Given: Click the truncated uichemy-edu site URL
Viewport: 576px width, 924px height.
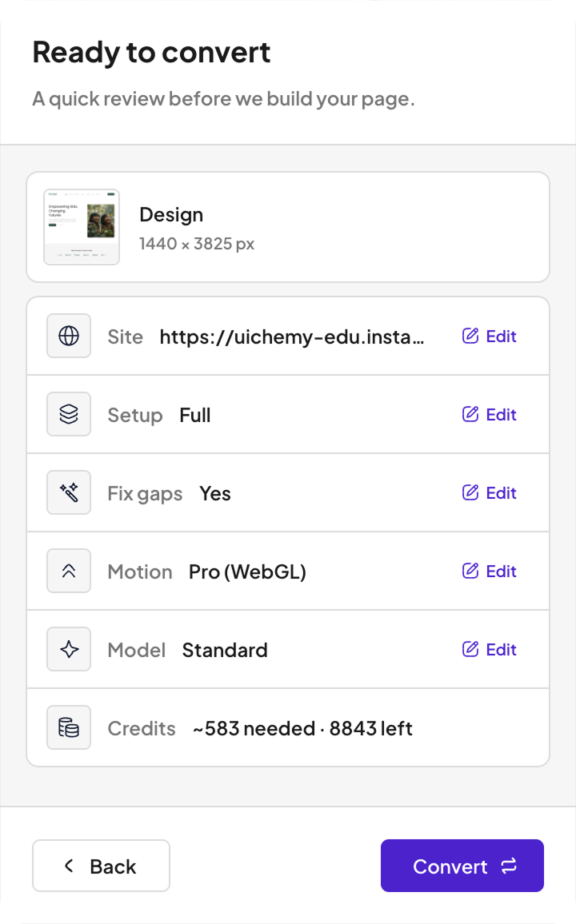Looking at the screenshot, I should pyautogui.click(x=292, y=337).
